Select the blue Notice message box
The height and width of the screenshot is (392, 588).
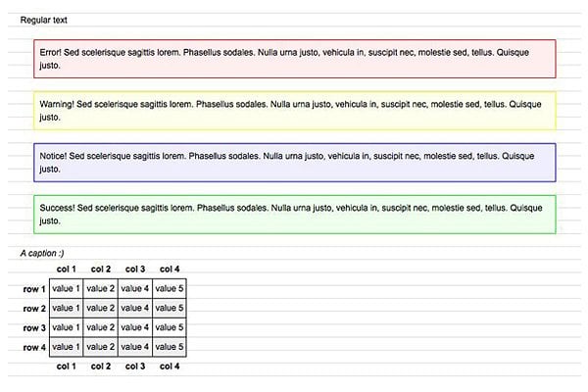point(294,162)
